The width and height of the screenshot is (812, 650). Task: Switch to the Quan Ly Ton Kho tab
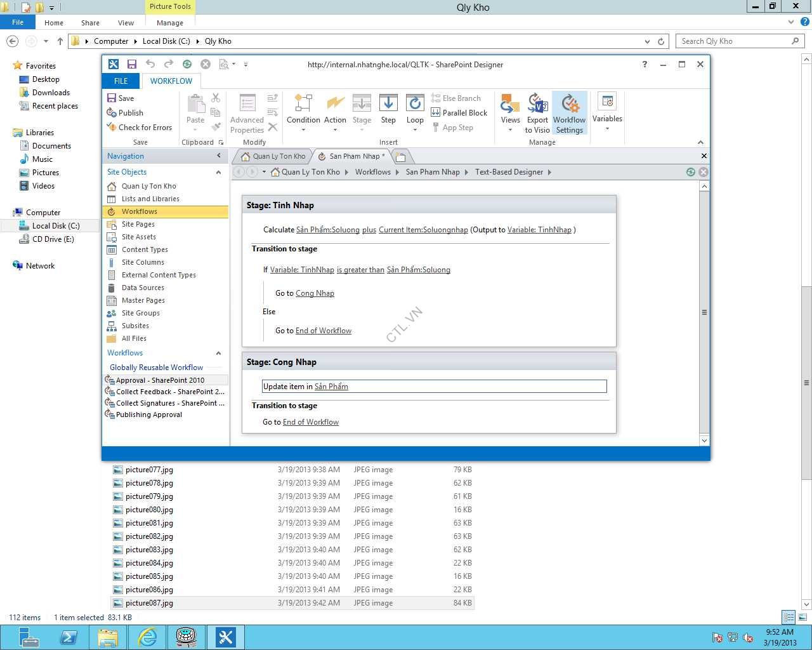(273, 156)
